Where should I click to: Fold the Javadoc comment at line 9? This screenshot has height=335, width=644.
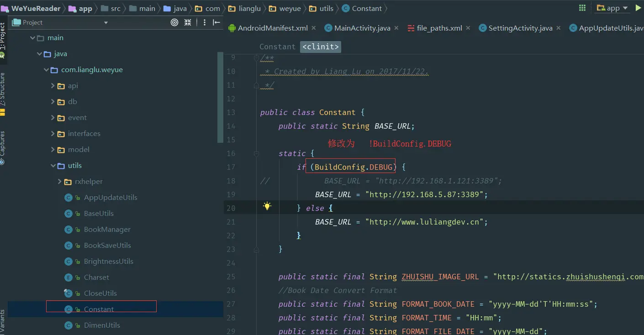click(x=256, y=58)
